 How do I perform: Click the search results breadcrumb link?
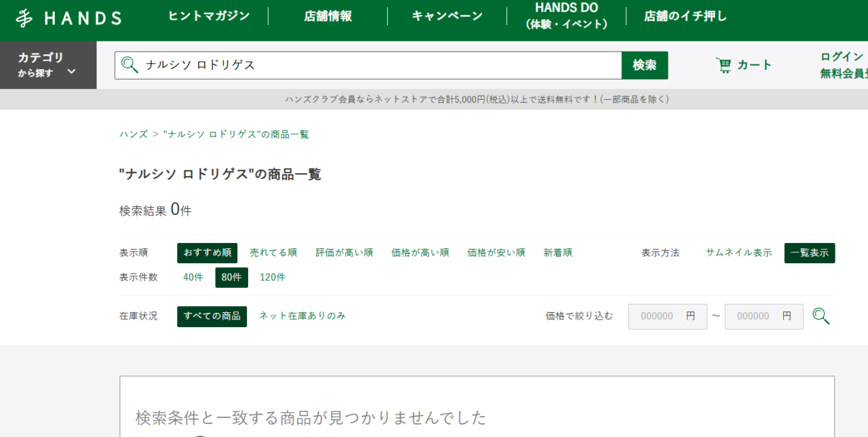click(x=236, y=134)
